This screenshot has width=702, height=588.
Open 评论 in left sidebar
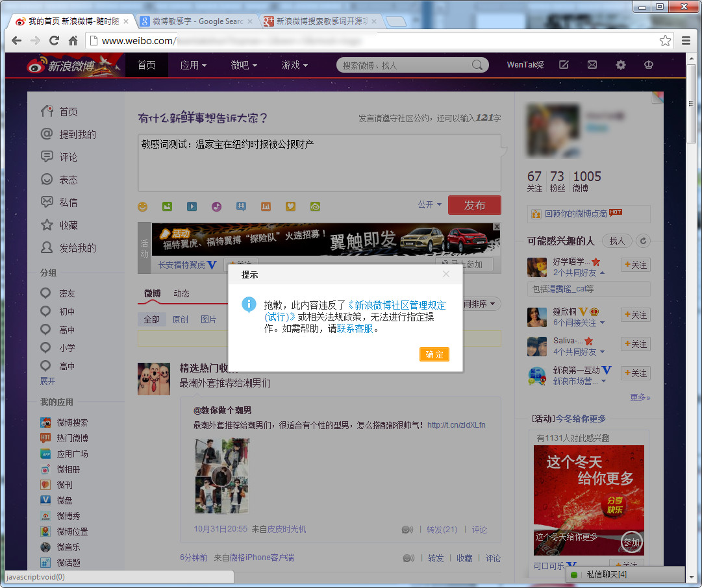[x=59, y=157]
